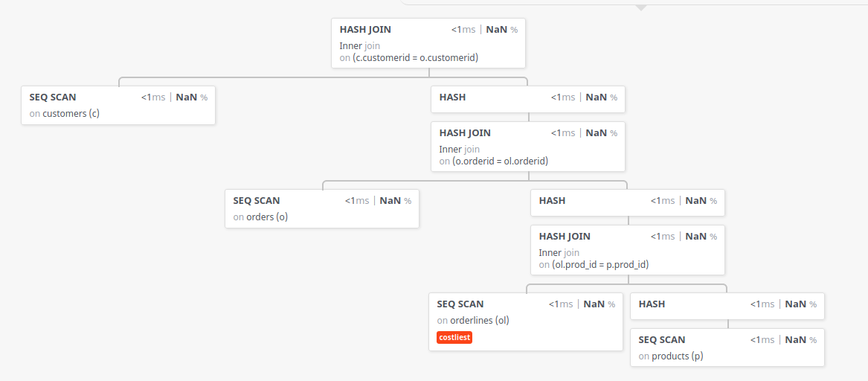Select the Hash Join on o.orderid node title

click(465, 133)
